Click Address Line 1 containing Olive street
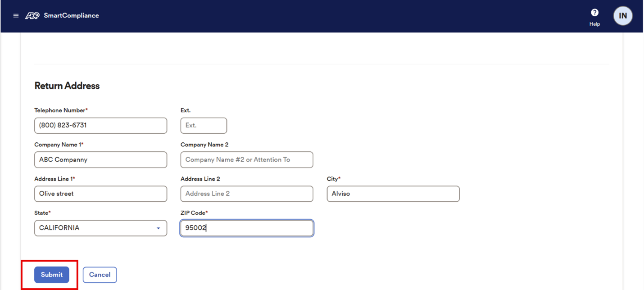Viewport: 644px width, 290px height. 100,194
